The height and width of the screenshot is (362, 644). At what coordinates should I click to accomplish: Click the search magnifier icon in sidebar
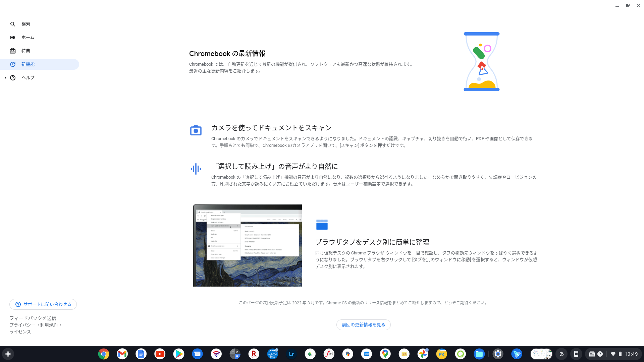[x=13, y=24]
